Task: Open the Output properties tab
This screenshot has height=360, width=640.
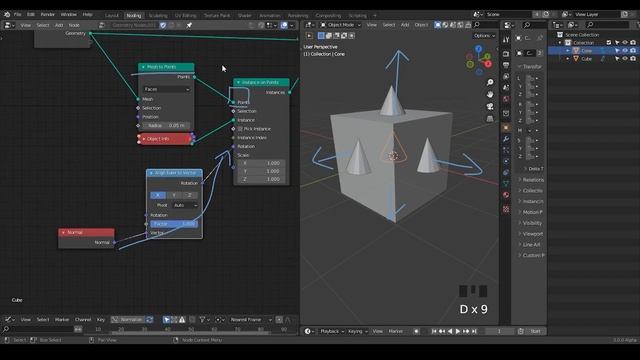Action: [x=506, y=65]
